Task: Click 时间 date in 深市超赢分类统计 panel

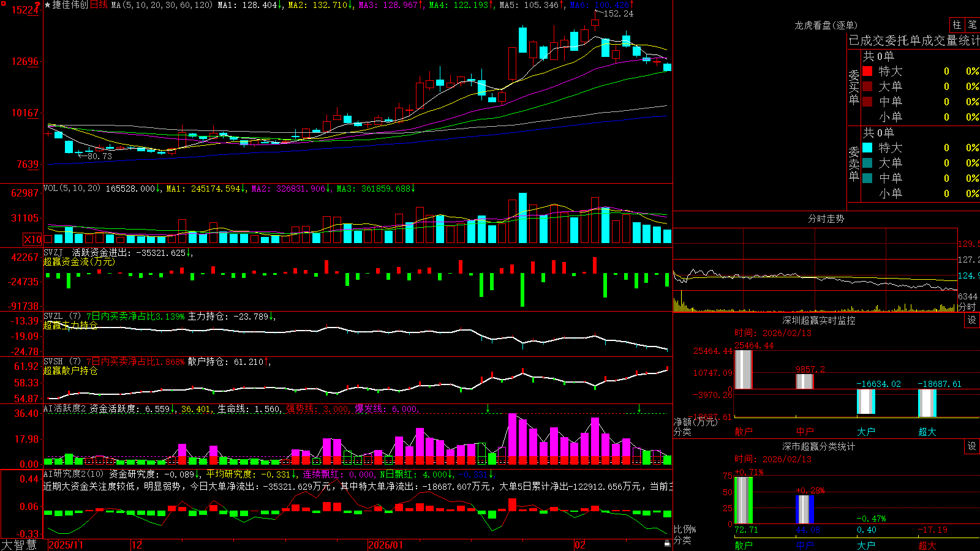Action: pyautogui.click(x=773, y=459)
